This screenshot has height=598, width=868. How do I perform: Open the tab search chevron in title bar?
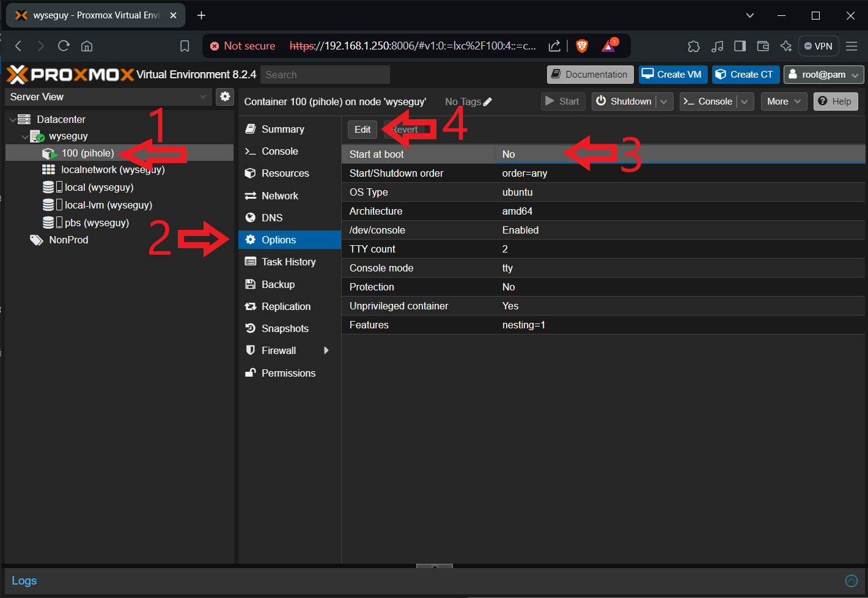click(750, 15)
